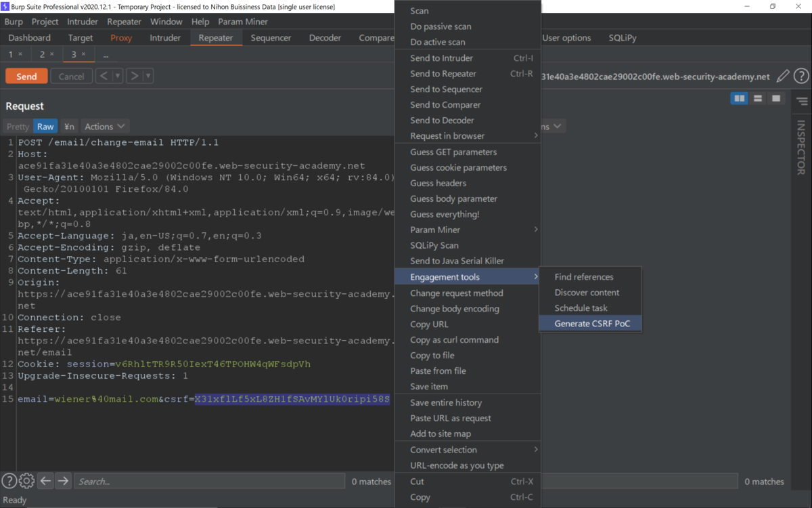Screen dimensions: 812x508
Task: Toggle the \n non-printable characters button
Action: click(69, 127)
